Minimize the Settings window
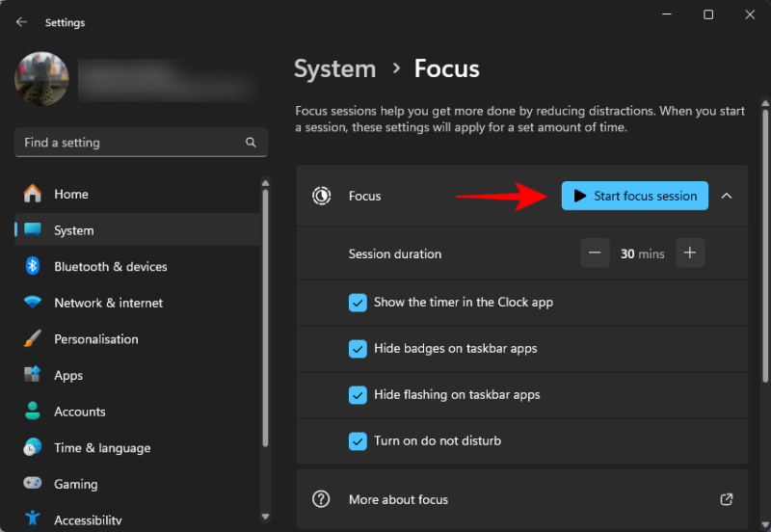The image size is (771, 532). point(667,14)
